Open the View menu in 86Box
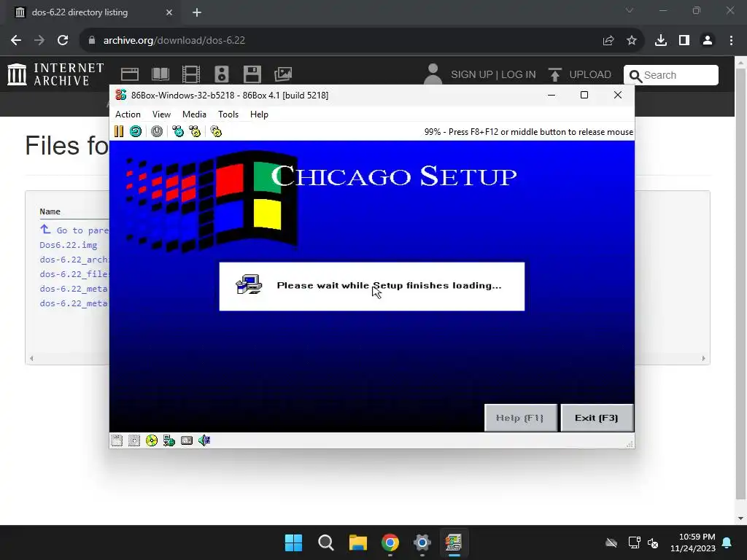 pos(161,114)
